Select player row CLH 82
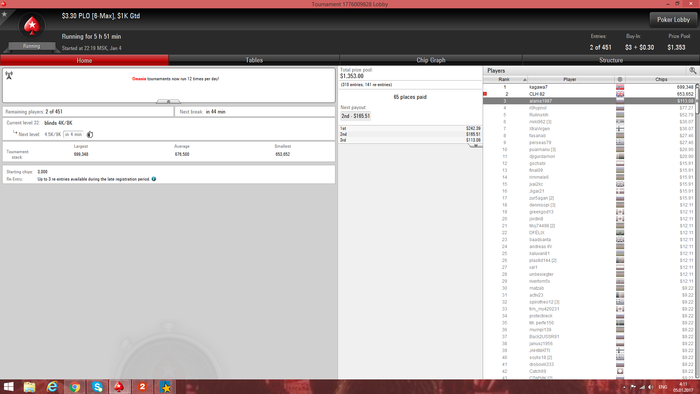This screenshot has width=700, height=394. [589, 94]
